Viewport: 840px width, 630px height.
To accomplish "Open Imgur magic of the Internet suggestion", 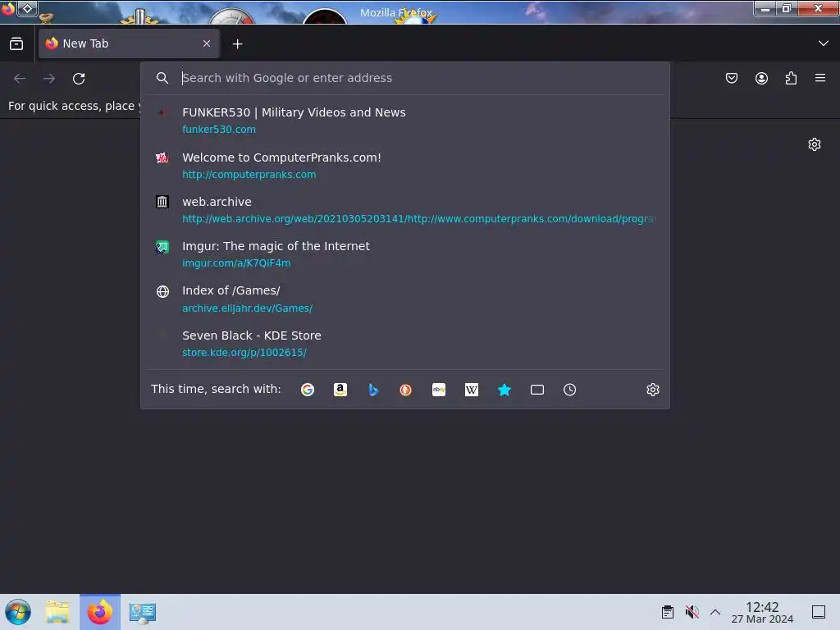I will [405, 254].
